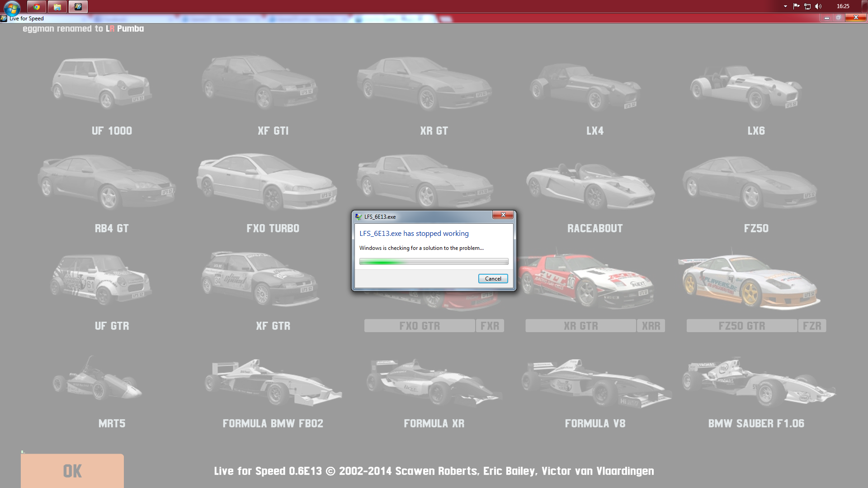Select the FXO Turbo car image

[x=267, y=182]
